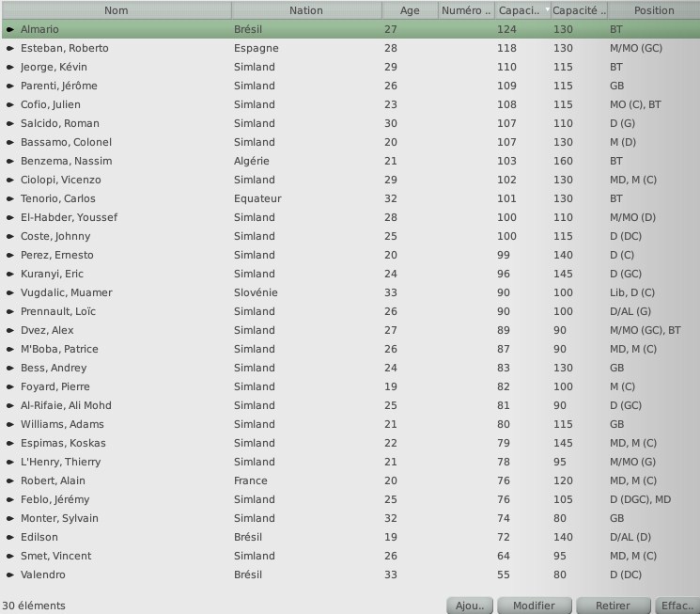Click the icon next to Edilson
700x614 pixels.
[x=10, y=538]
